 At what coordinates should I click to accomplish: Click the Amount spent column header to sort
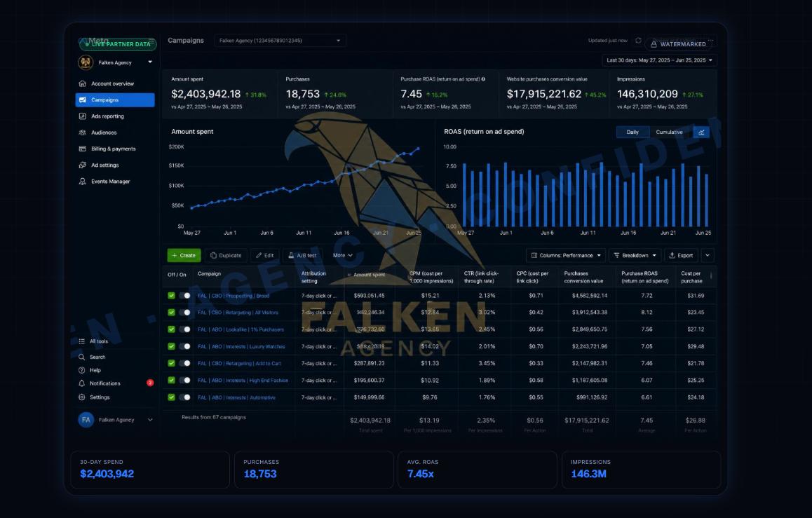(x=369, y=275)
